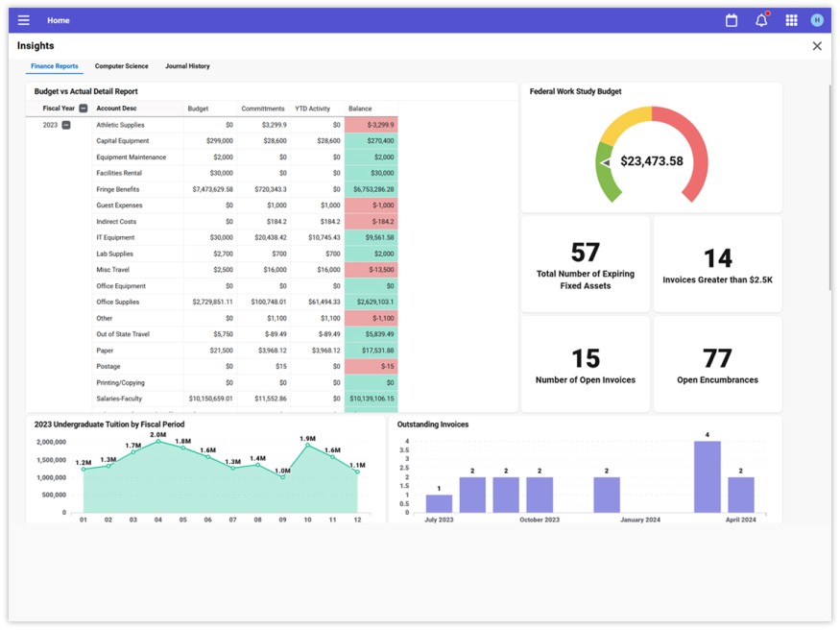Image resolution: width=840 pixels, height=630 pixels.
Task: Open the hamburger navigation menu
Action: pyautogui.click(x=24, y=20)
